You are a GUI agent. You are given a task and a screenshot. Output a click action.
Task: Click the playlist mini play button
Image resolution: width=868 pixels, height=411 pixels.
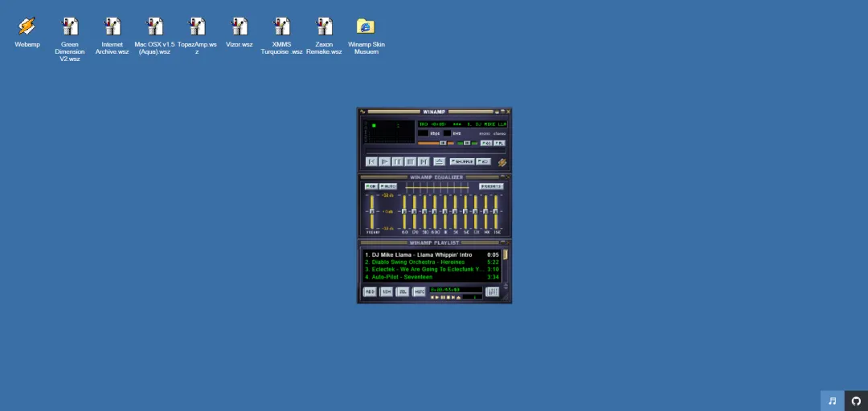436,297
